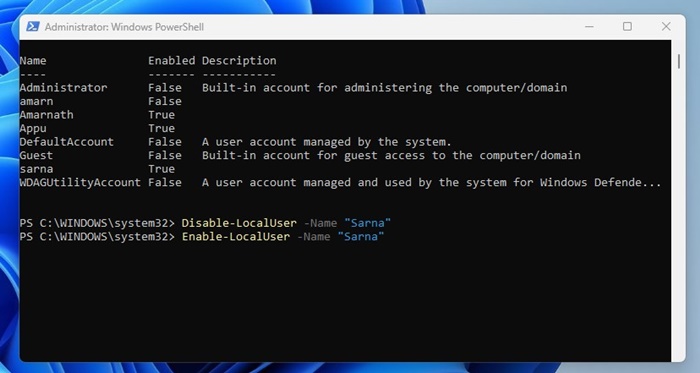The width and height of the screenshot is (700, 373).
Task: Click the Enable-LocalUser command text
Action: point(236,236)
